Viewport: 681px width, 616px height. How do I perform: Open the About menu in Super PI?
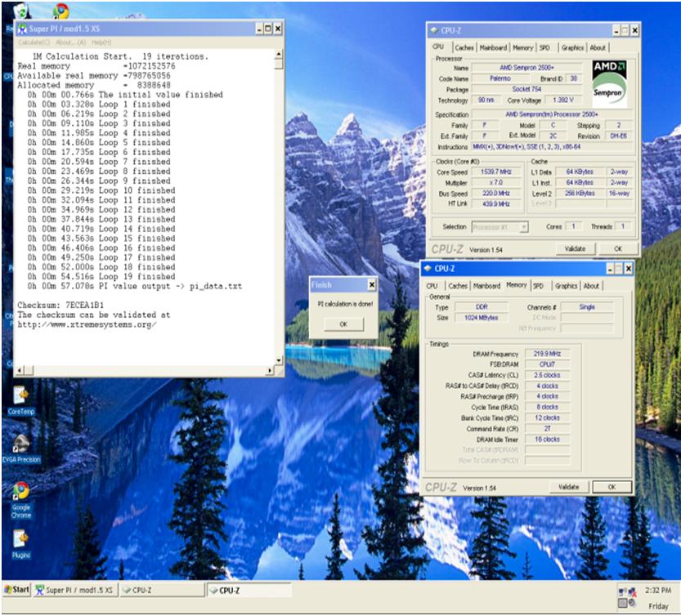click(71, 42)
